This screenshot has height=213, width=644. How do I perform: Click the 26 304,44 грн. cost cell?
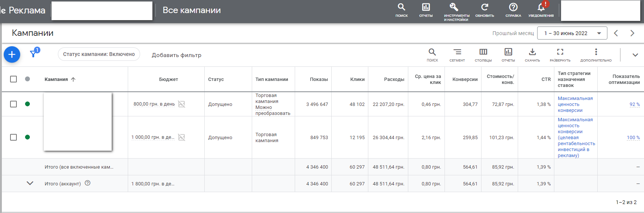(388, 138)
